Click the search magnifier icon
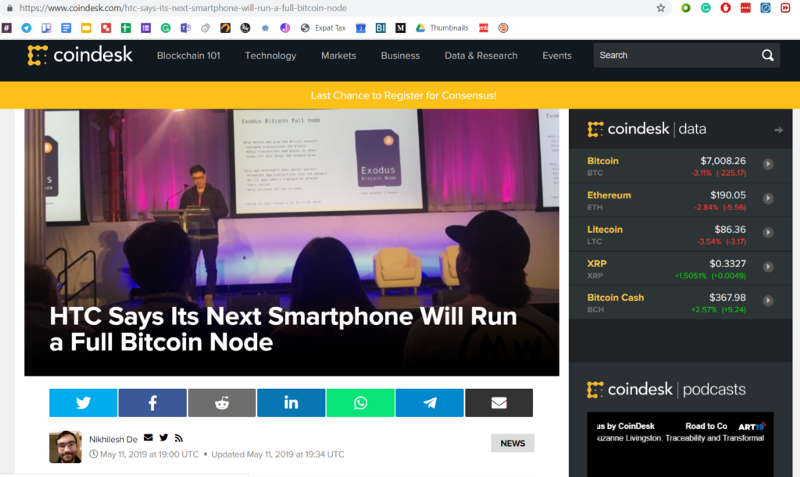800x477 pixels. (x=767, y=55)
